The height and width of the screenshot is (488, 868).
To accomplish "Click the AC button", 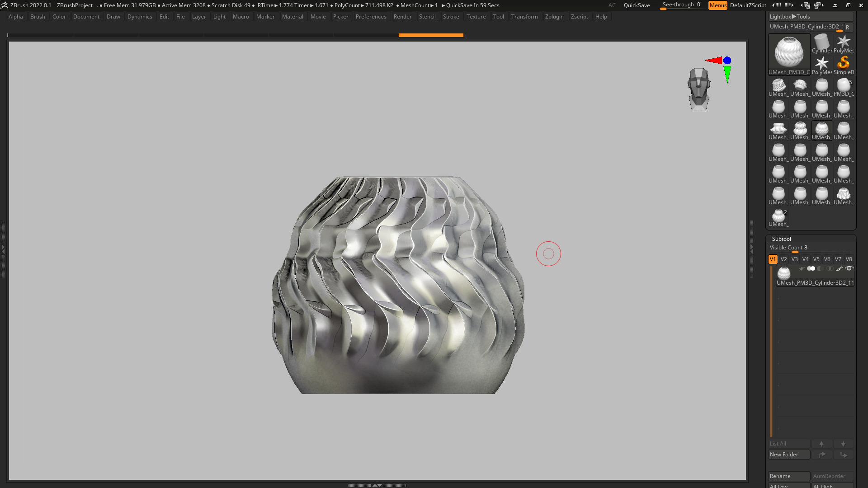I will point(612,5).
